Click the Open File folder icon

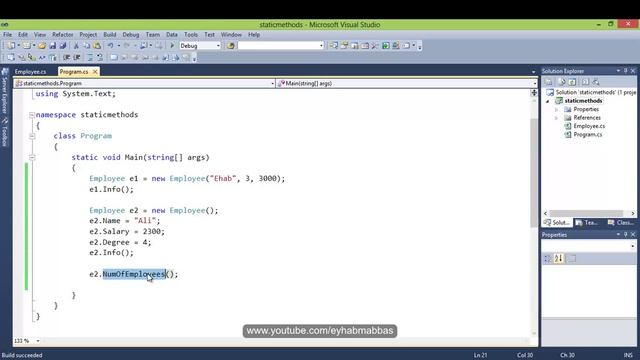(42, 46)
